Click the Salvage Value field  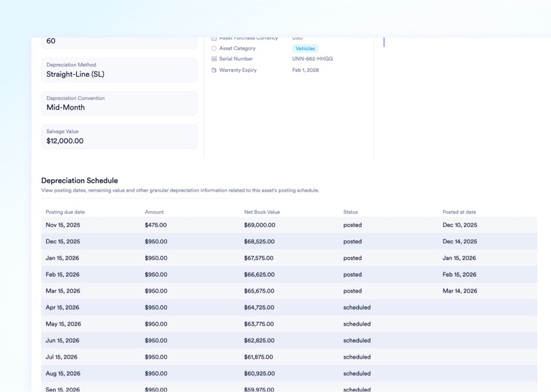119,137
